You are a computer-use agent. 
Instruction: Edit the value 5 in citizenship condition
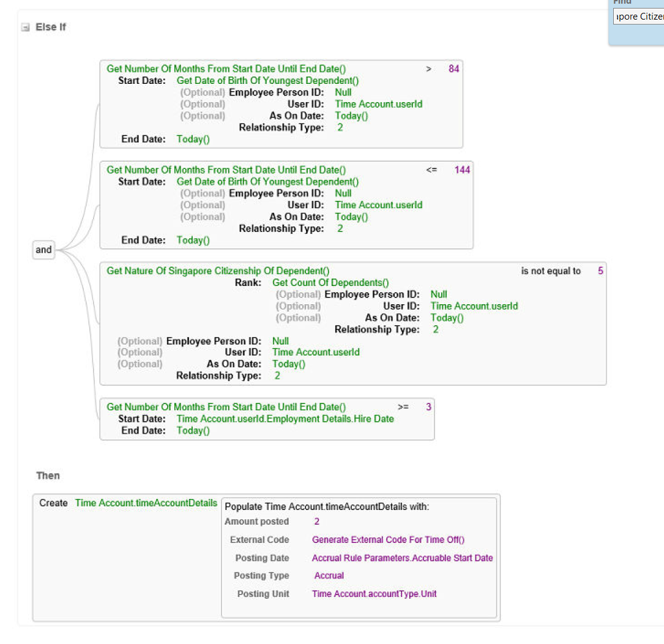tap(600, 271)
